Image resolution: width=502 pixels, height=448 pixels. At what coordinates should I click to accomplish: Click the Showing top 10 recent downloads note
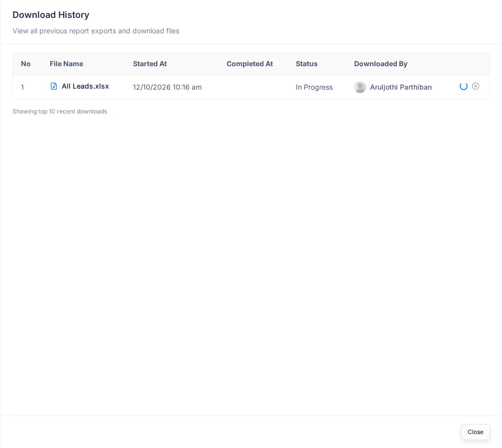[60, 112]
